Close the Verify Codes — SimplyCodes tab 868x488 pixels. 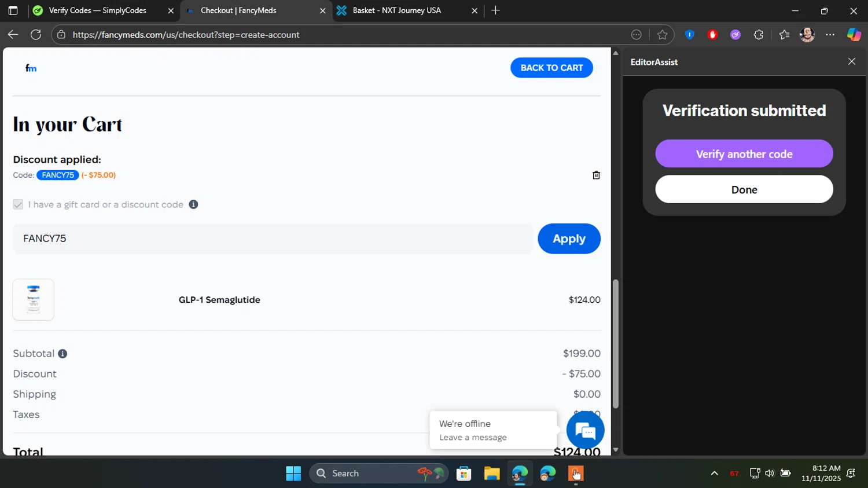coord(171,10)
